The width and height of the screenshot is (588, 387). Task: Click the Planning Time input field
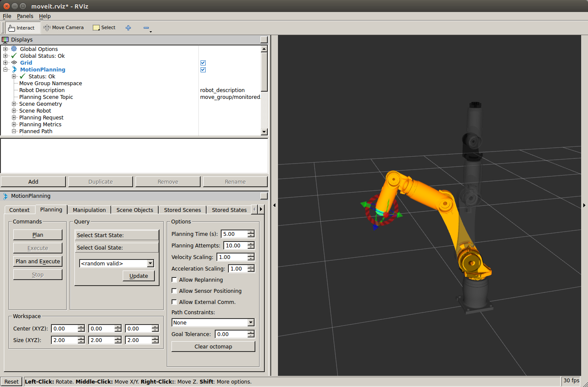234,234
